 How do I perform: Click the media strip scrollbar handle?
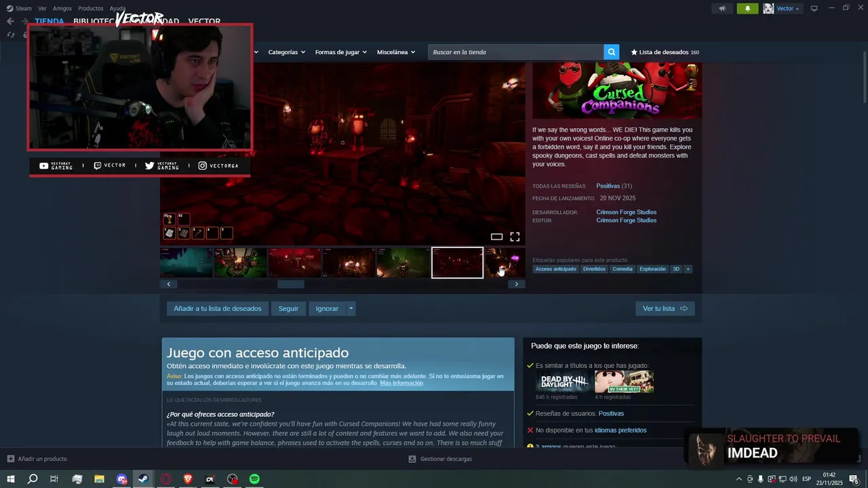tap(291, 284)
